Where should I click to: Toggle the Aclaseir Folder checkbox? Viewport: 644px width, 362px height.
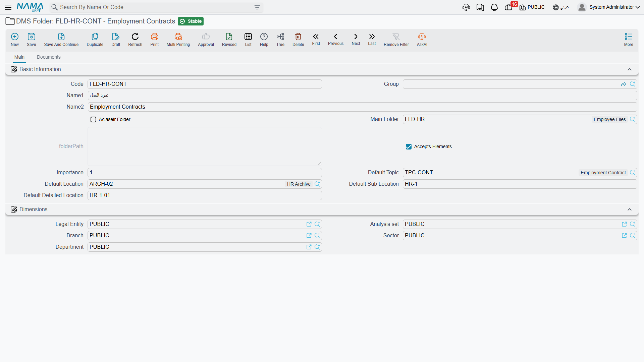(x=94, y=120)
